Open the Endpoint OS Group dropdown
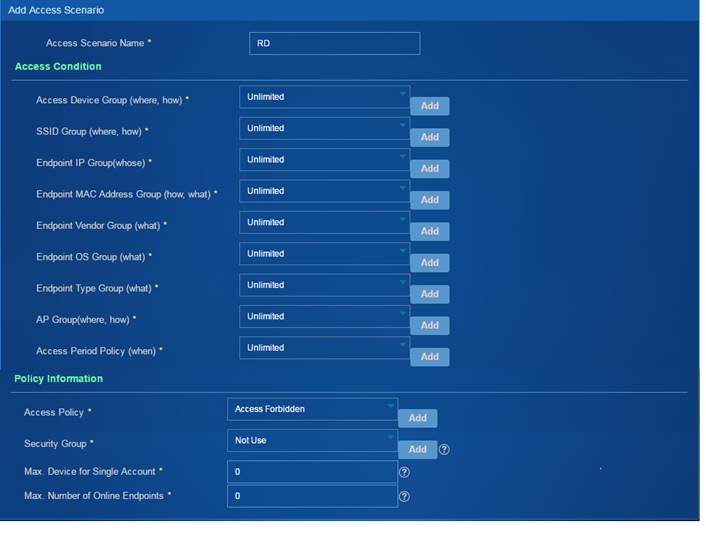The image size is (706, 546). click(x=324, y=254)
